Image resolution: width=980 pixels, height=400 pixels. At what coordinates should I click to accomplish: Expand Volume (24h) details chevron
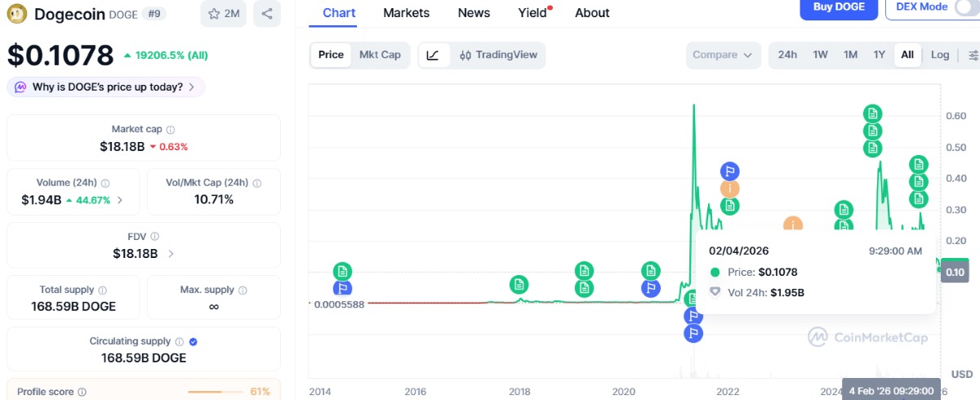click(120, 200)
